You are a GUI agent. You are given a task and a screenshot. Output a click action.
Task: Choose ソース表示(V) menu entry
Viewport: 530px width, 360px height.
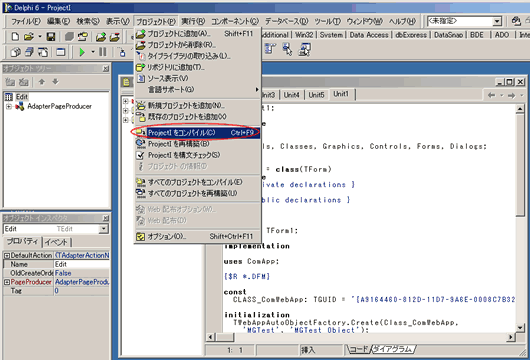pos(197,78)
